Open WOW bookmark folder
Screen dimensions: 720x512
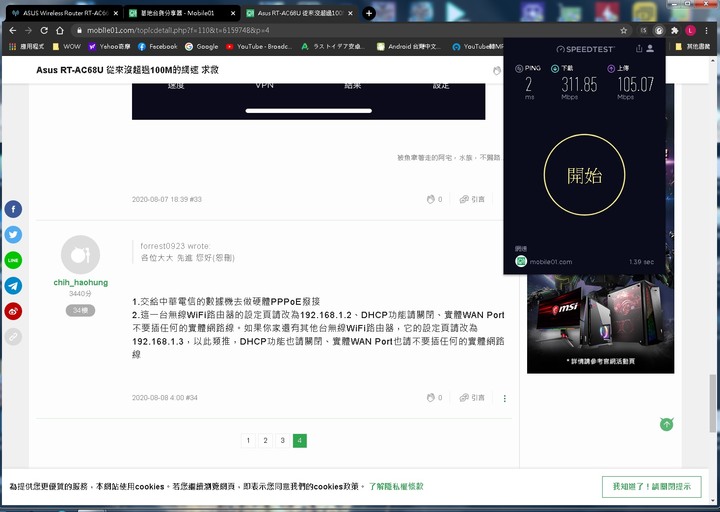(x=67, y=46)
